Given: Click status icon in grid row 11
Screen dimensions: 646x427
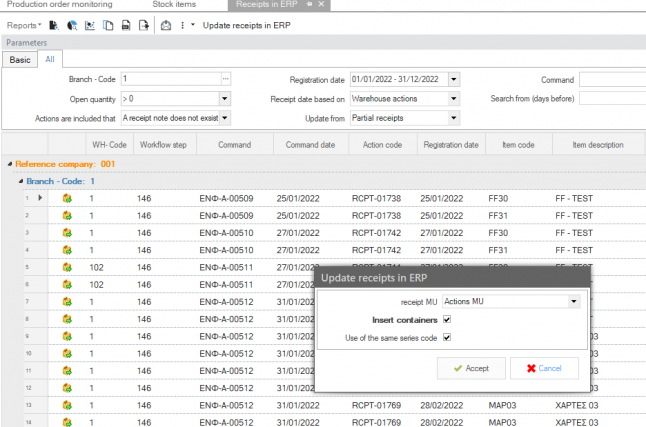Looking at the screenshot, I should click(67, 371).
